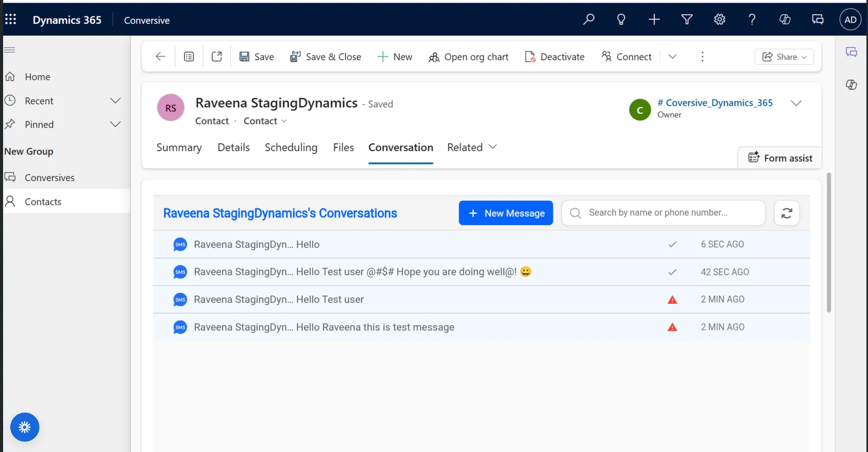Expand the Pinned section chevron
This screenshot has height=452, width=868.
(115, 124)
